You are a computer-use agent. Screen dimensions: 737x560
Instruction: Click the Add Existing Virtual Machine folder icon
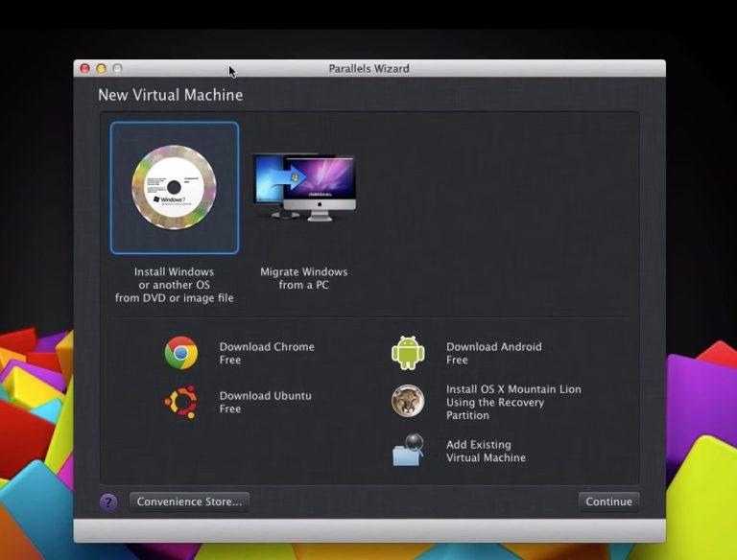coord(408,451)
